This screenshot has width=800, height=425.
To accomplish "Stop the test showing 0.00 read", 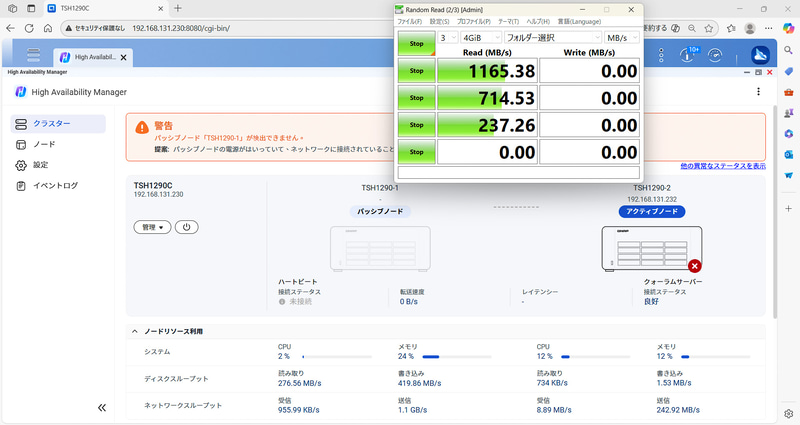I will click(x=416, y=152).
